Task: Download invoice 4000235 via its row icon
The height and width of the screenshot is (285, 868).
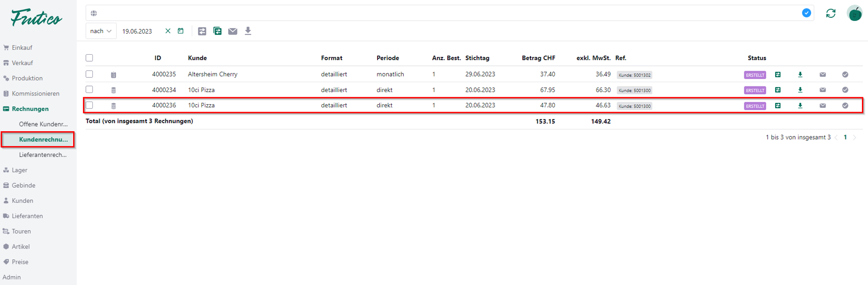Action: [800, 75]
